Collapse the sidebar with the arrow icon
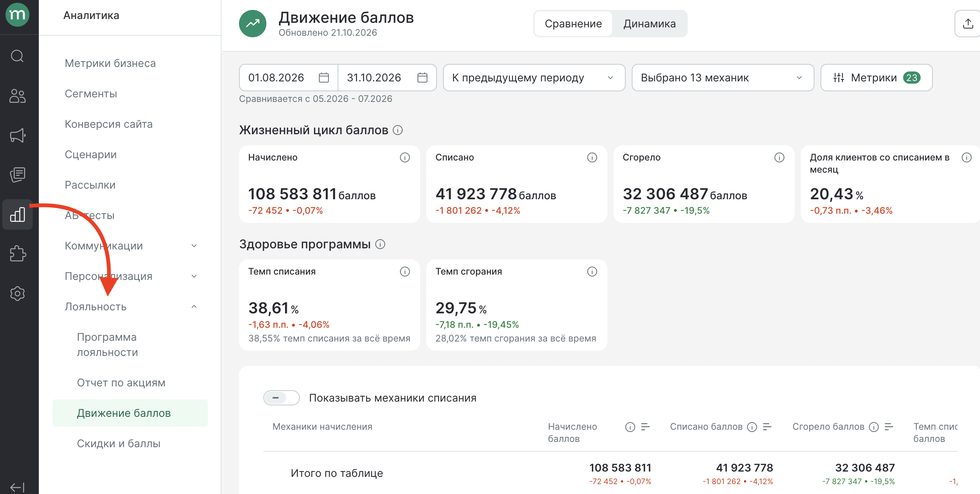Image resolution: width=980 pixels, height=494 pixels. click(17, 487)
